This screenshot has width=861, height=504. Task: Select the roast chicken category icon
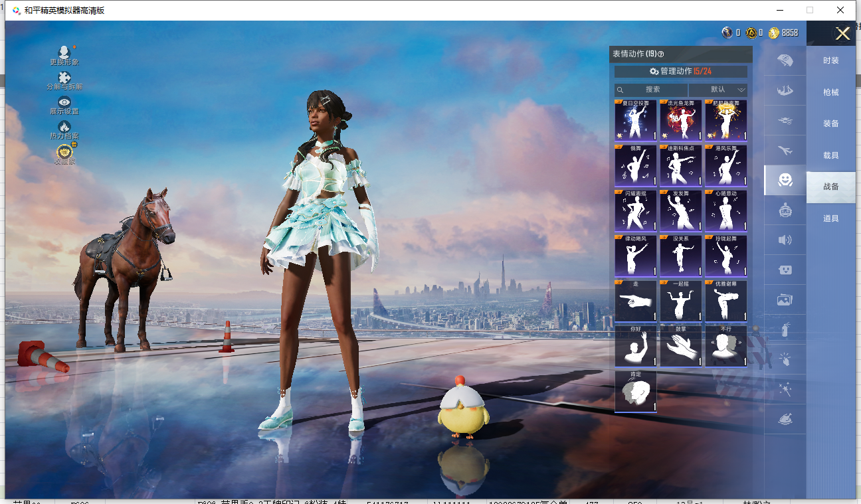click(785, 420)
